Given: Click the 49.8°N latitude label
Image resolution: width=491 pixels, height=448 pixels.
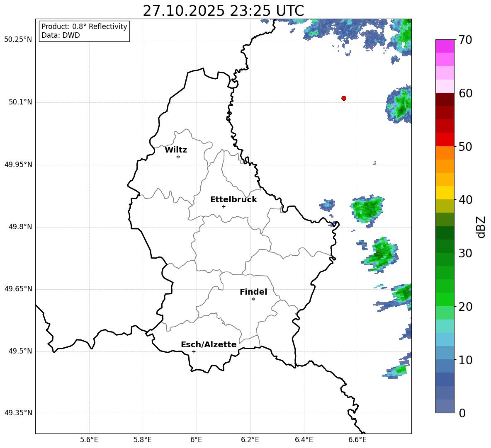Looking at the screenshot, I should (20, 227).
